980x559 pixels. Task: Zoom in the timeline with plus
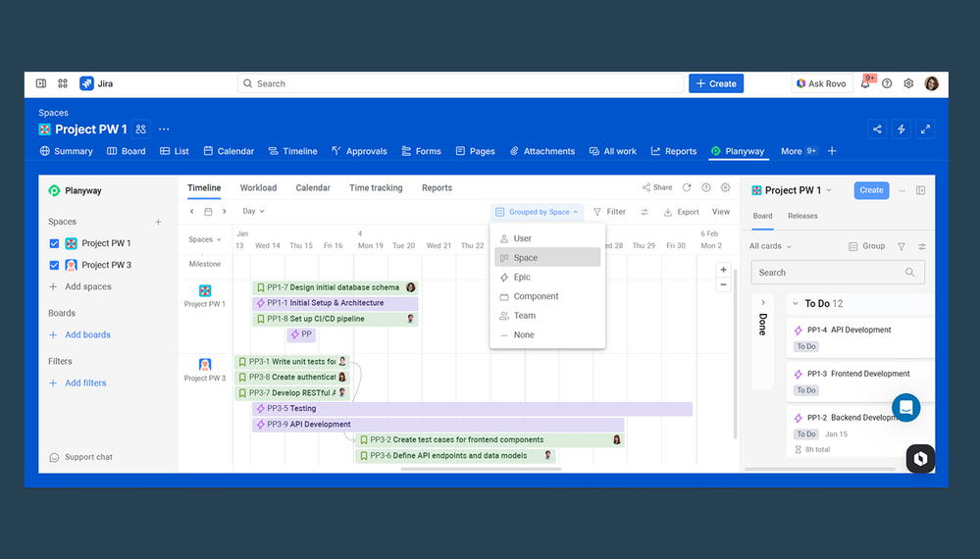pyautogui.click(x=723, y=270)
